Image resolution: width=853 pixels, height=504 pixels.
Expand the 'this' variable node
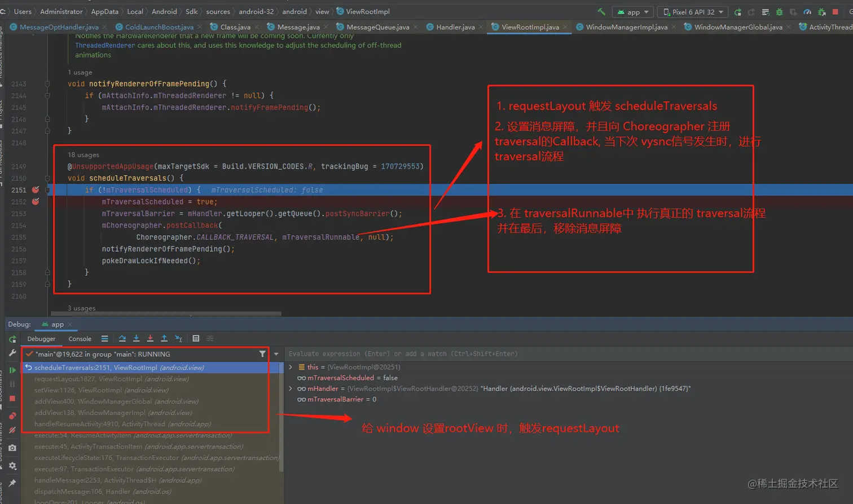click(x=291, y=367)
